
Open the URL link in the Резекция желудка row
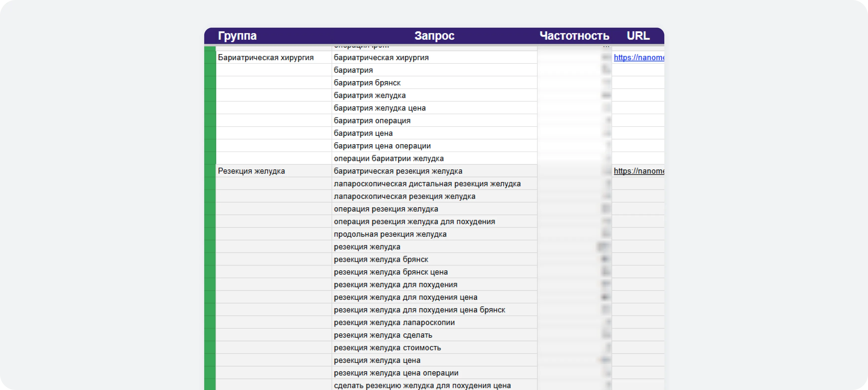coord(638,171)
